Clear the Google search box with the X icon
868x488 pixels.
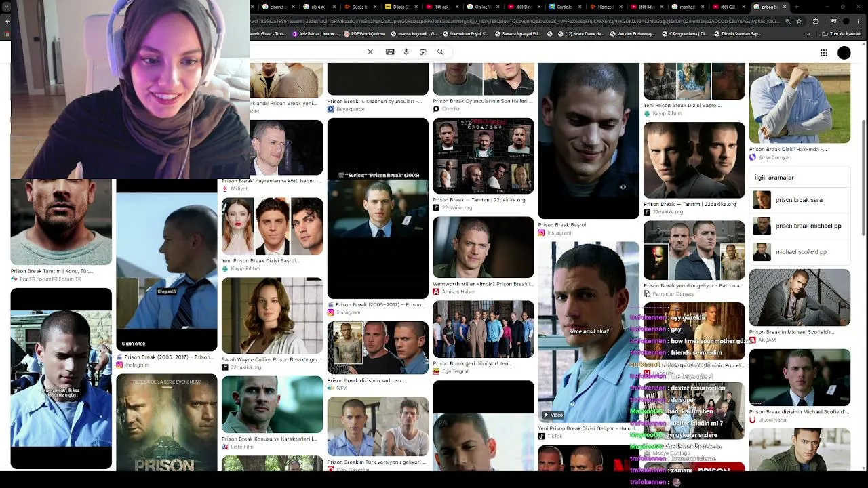point(370,52)
